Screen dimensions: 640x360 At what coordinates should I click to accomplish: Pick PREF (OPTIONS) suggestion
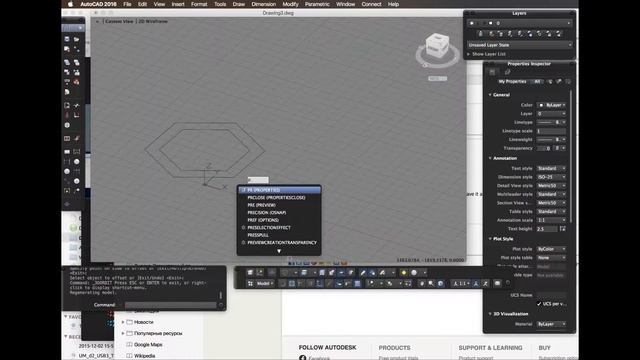pyautogui.click(x=279, y=220)
